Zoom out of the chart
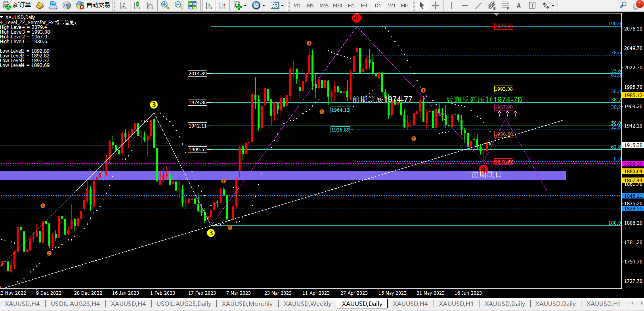Image resolution: width=644 pixels, height=311 pixels. coord(179,5)
